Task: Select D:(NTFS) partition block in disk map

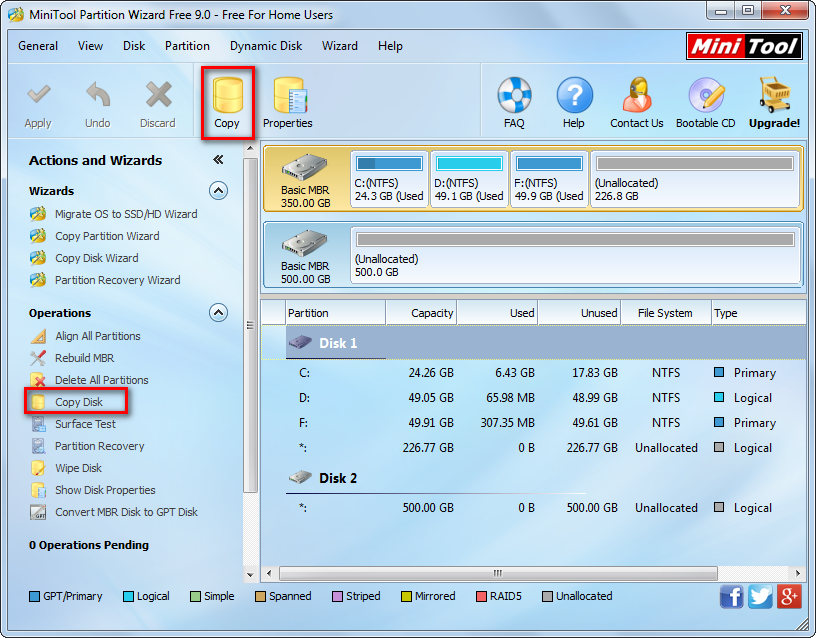Action: [469, 179]
